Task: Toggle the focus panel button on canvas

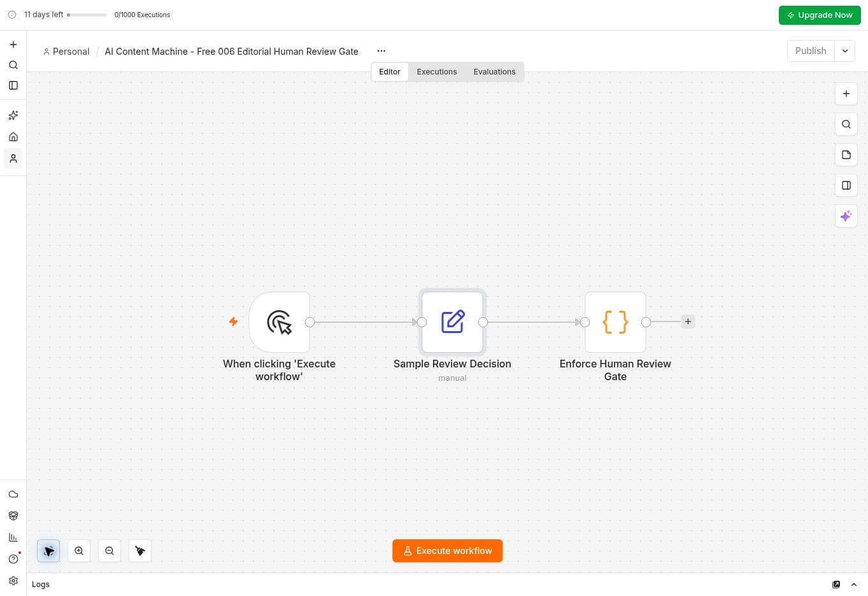Action: click(x=846, y=185)
